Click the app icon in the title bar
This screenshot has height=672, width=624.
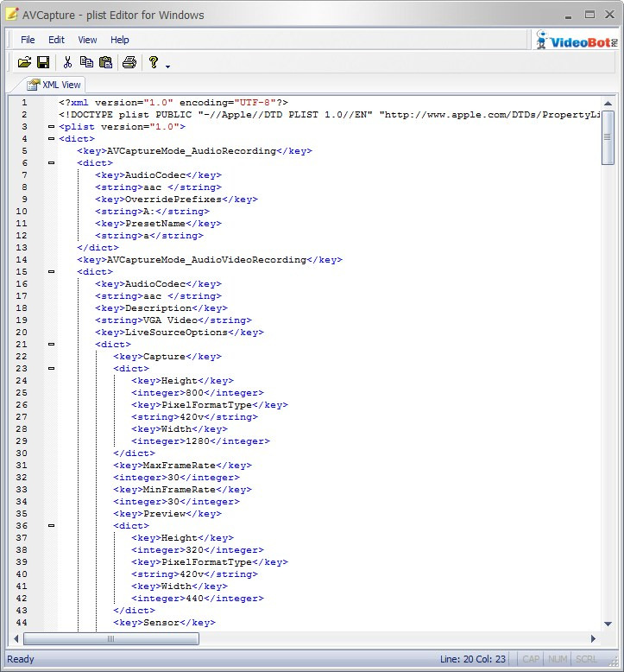point(11,14)
